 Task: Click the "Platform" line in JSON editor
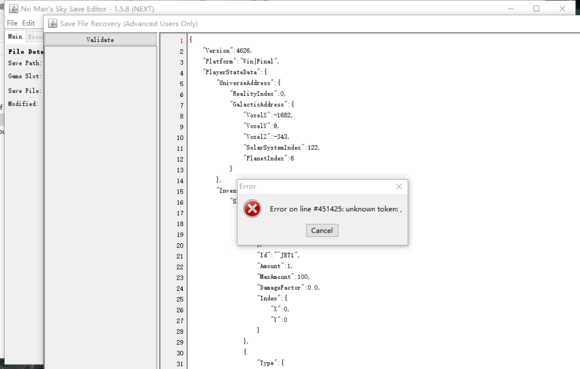(x=241, y=61)
